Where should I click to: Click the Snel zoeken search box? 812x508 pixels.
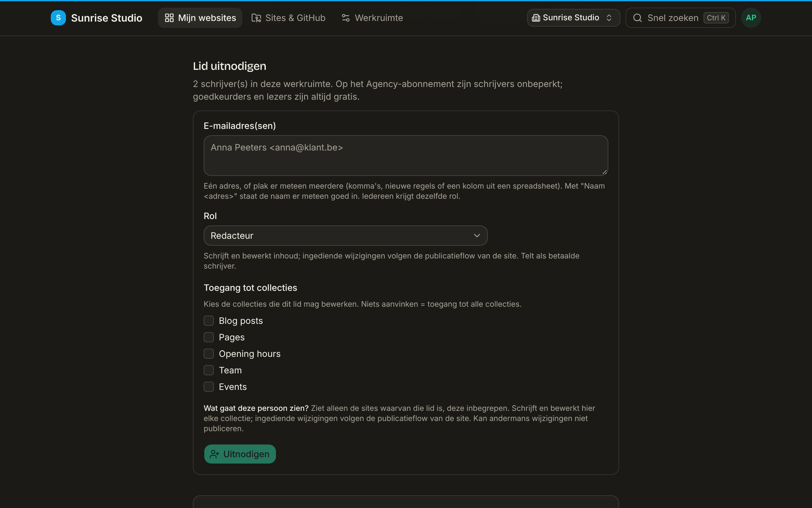tap(680, 18)
